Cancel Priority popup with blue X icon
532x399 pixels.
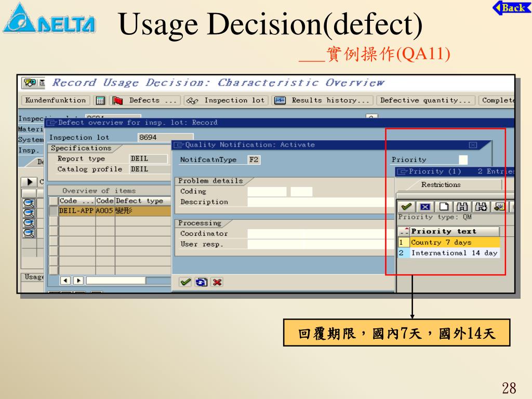click(x=425, y=207)
